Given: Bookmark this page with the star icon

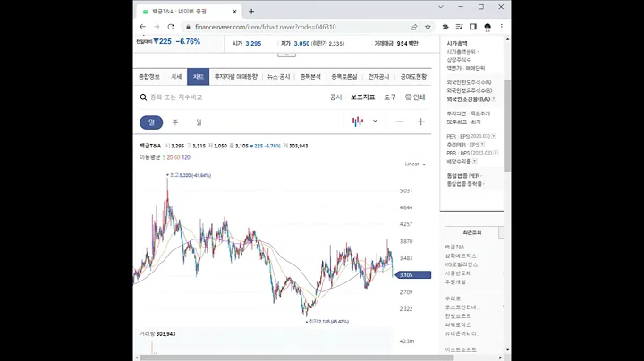Looking at the screenshot, I should point(428,27).
